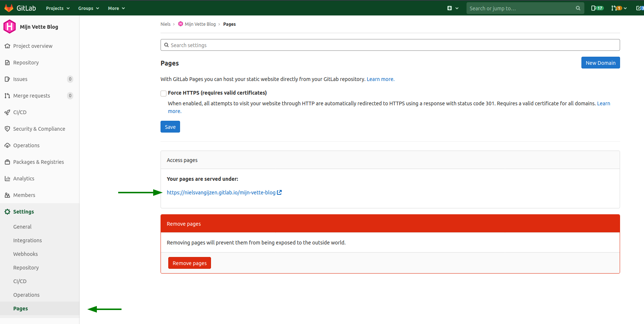Click the Settings gear icon in sidebar
644x324 pixels.
pos(7,212)
